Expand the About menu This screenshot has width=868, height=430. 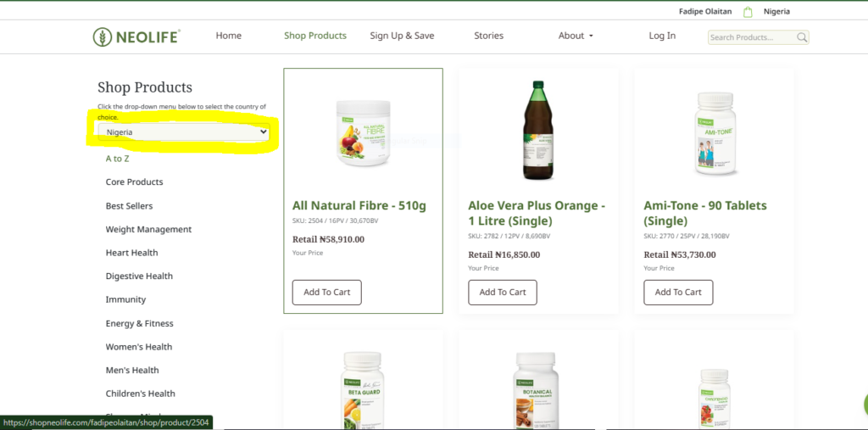click(x=576, y=36)
